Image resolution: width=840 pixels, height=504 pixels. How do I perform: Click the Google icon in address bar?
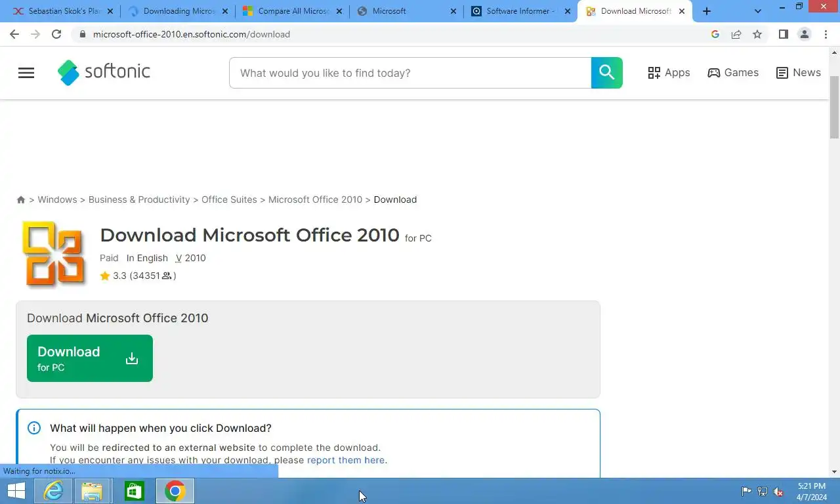tap(715, 34)
